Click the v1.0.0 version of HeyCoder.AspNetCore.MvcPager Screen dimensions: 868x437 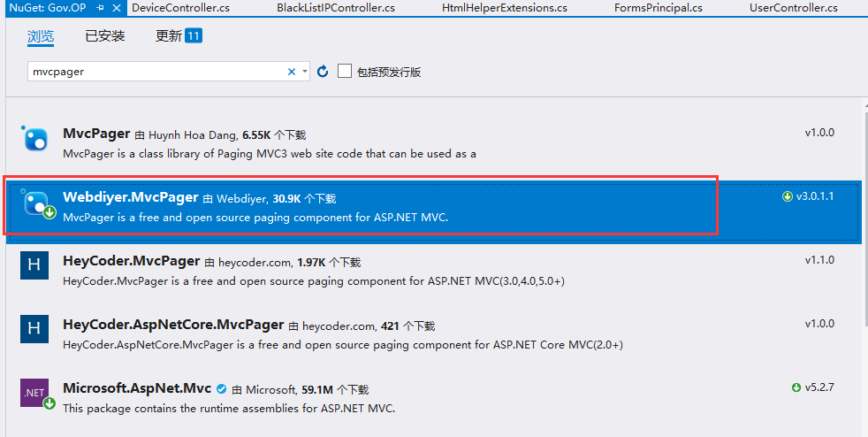point(819,324)
